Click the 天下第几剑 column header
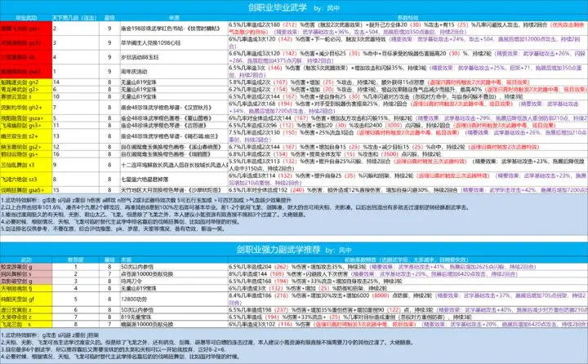This screenshot has height=364, width=588. point(74,16)
